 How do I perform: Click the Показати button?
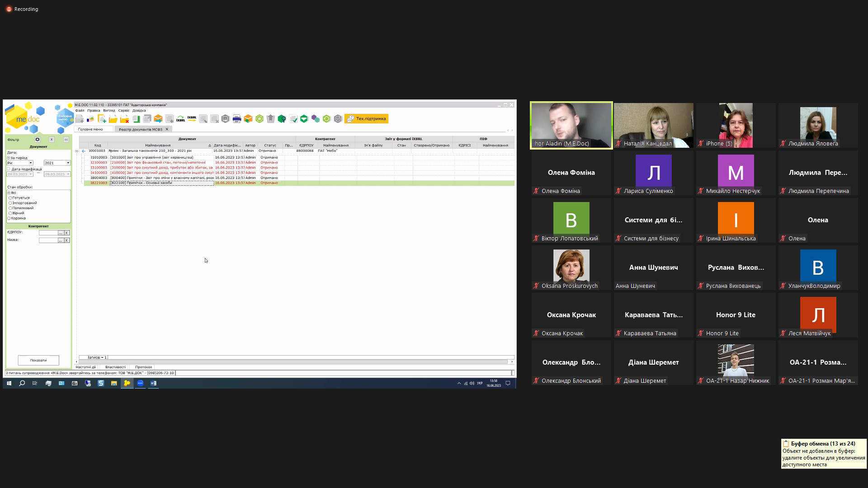click(x=38, y=360)
